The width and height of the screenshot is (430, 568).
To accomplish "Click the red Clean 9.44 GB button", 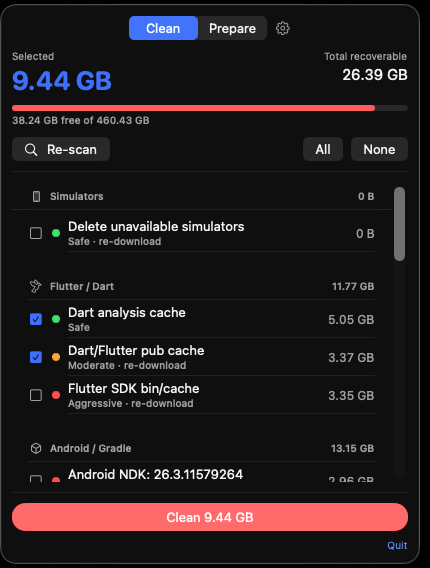I will click(x=210, y=517).
